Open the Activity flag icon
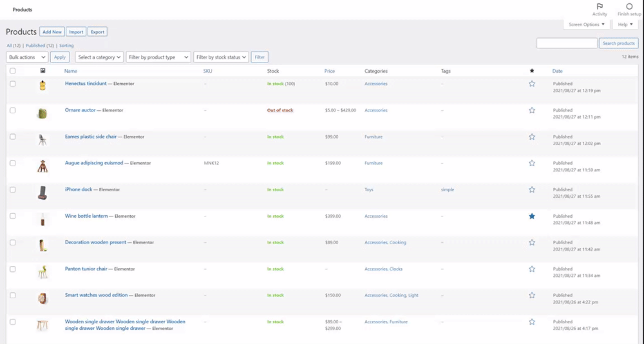Viewport: 644px width, 344px height. [600, 7]
